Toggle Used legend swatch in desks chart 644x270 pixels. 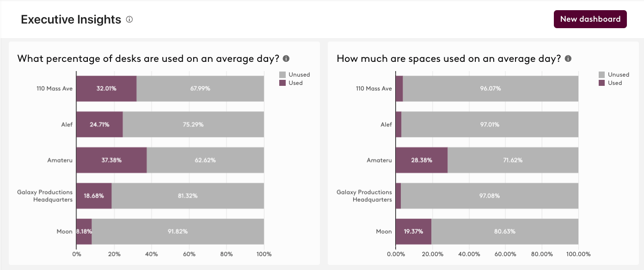(x=282, y=83)
